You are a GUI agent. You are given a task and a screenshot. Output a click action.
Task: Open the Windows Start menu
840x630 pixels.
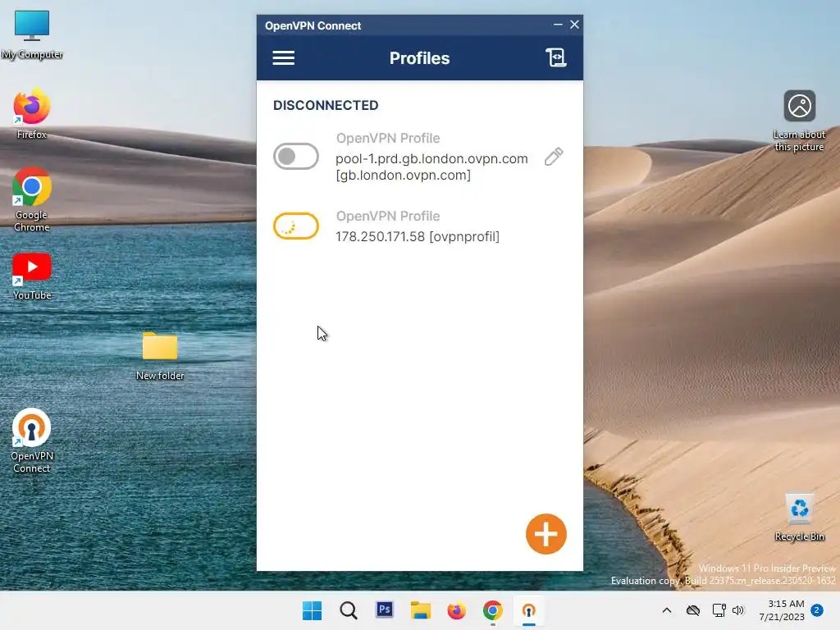point(312,610)
